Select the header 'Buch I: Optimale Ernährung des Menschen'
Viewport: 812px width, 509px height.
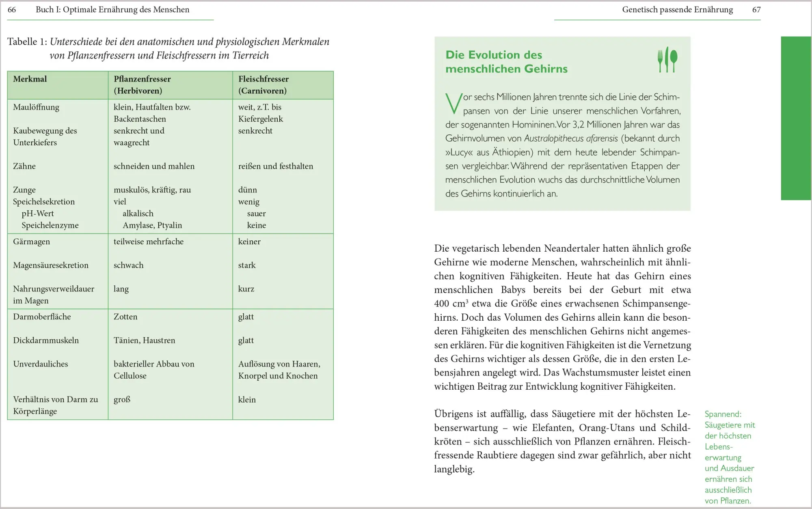click(112, 10)
